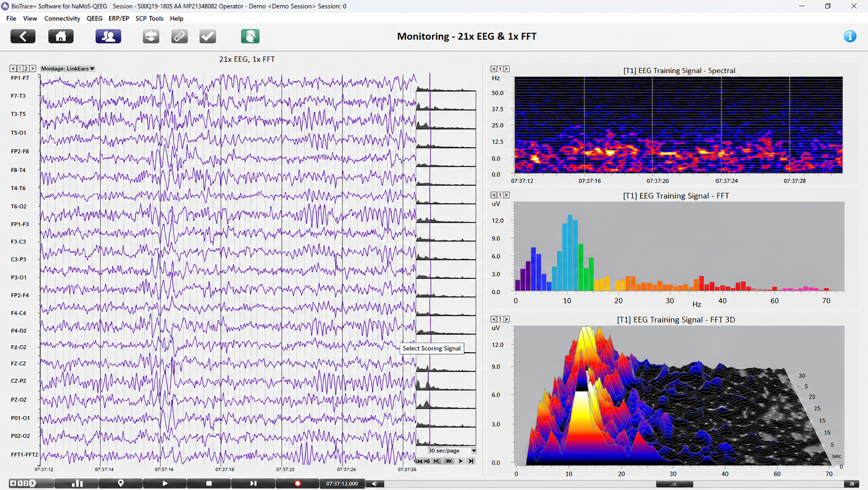
Task: Select page 1 in the EEG panel pager
Action: [20, 69]
